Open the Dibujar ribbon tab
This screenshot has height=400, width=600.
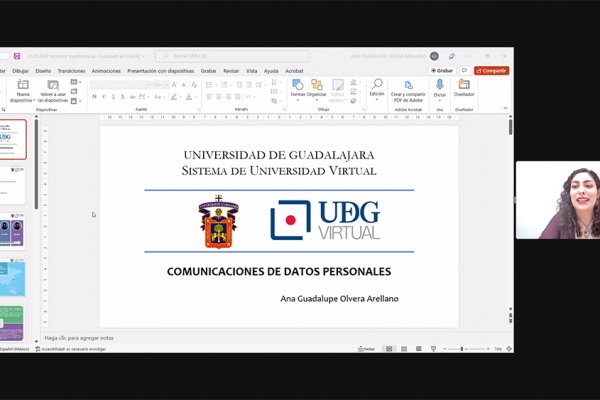pos(20,71)
